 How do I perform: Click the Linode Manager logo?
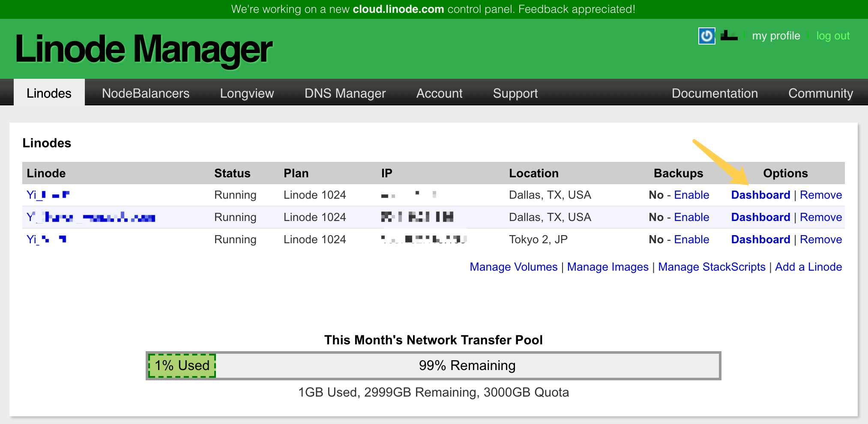point(144,50)
